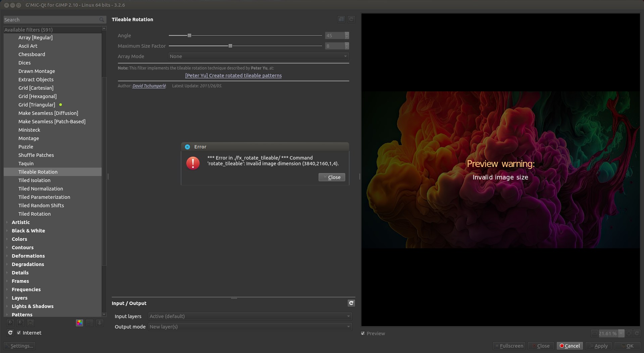The height and width of the screenshot is (353, 644).
Task: Click the Add fave bookmark icon
Action: pos(10,323)
